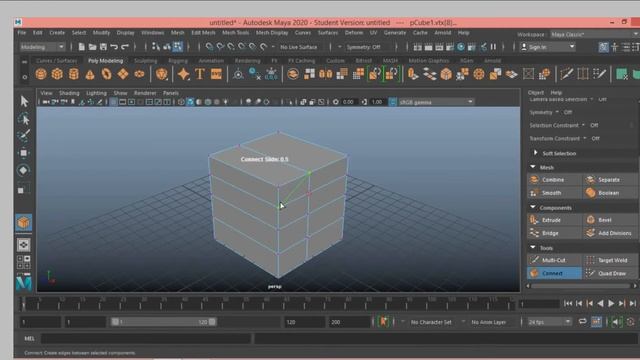
Task: Create a polygon cone from the shelf
Action: [x=90, y=74]
